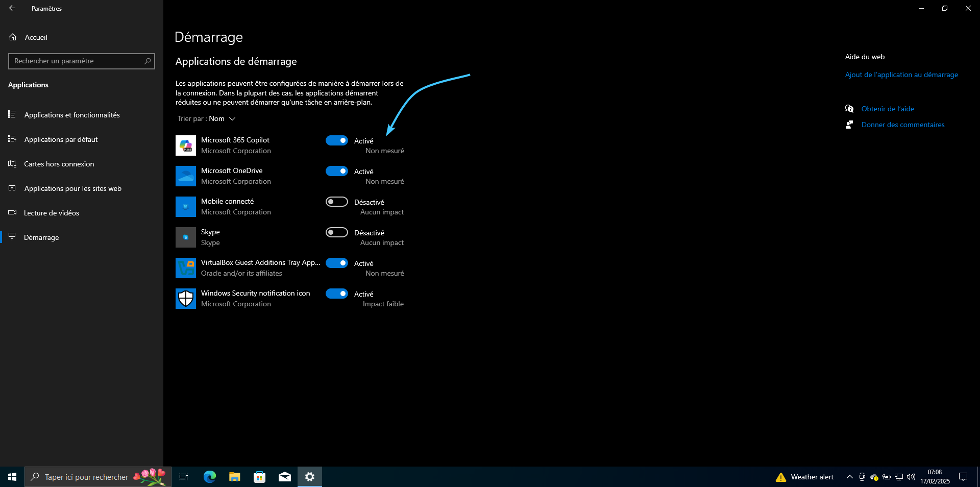Click the Windows Security shield icon
Viewport: 980px width, 487px height.
pos(186,299)
